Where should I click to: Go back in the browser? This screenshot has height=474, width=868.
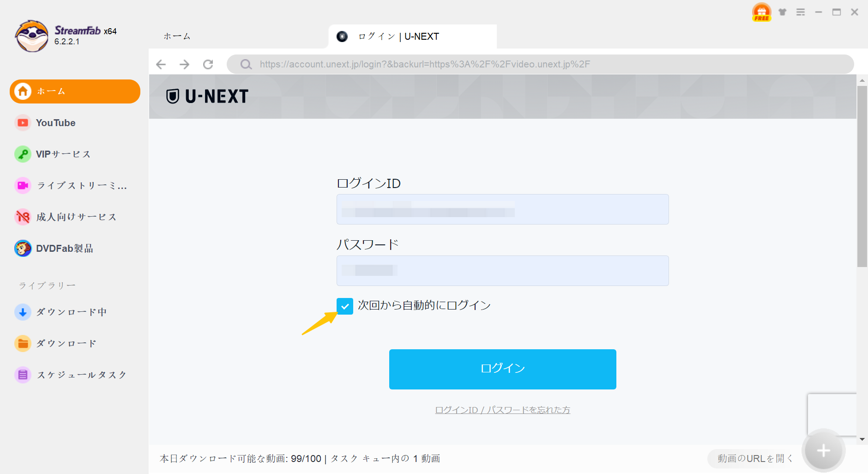coord(161,64)
